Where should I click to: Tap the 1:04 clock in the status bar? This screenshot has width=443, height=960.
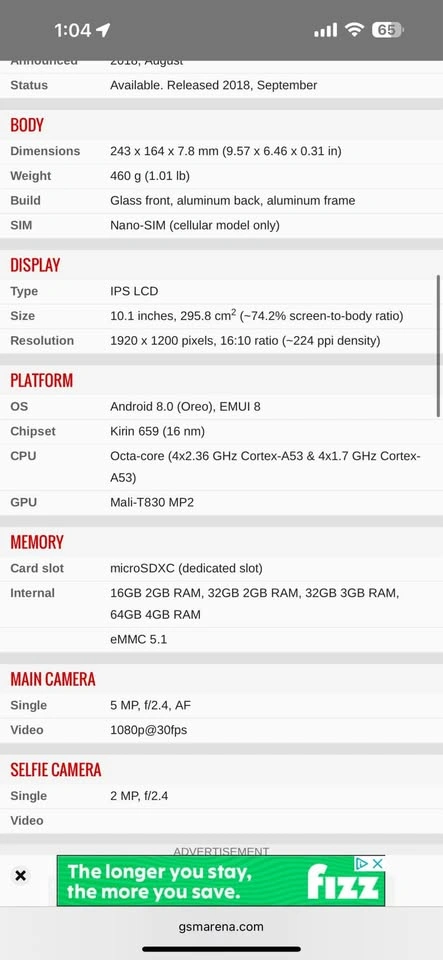click(x=72, y=30)
